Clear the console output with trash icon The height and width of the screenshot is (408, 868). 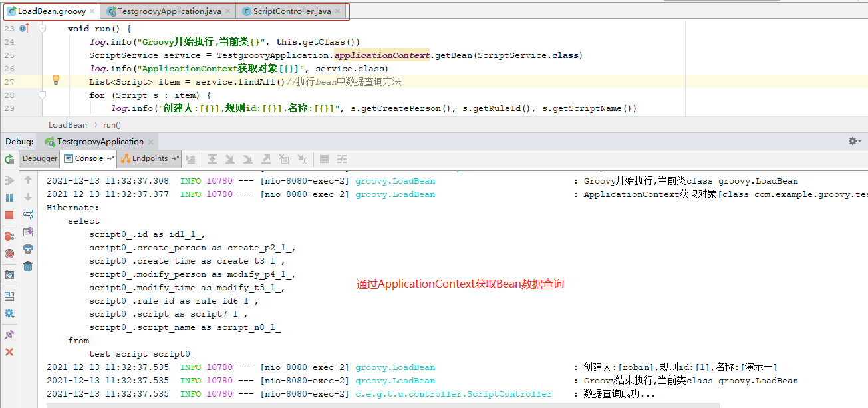[x=27, y=266]
